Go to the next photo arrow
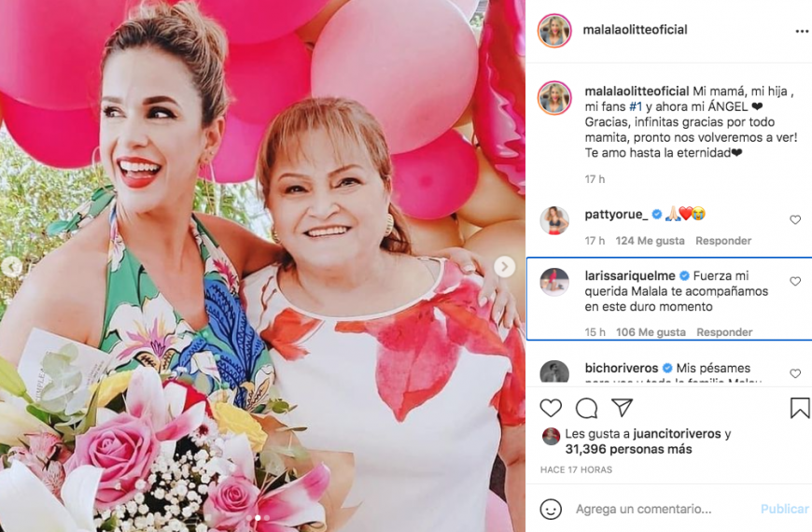 [504, 267]
